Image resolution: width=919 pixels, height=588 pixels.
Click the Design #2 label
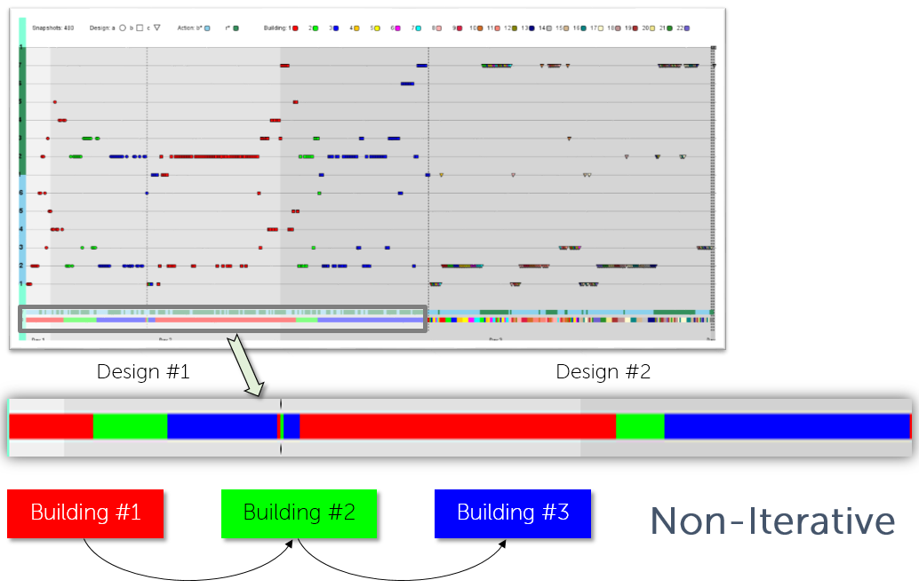(x=603, y=372)
